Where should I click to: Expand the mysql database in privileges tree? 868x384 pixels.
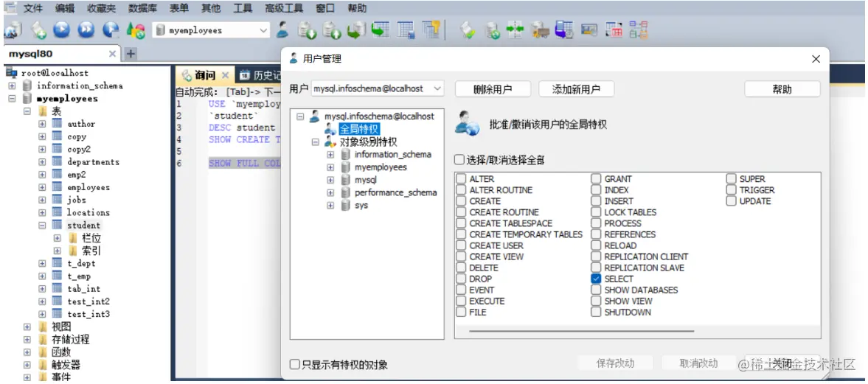(x=330, y=180)
